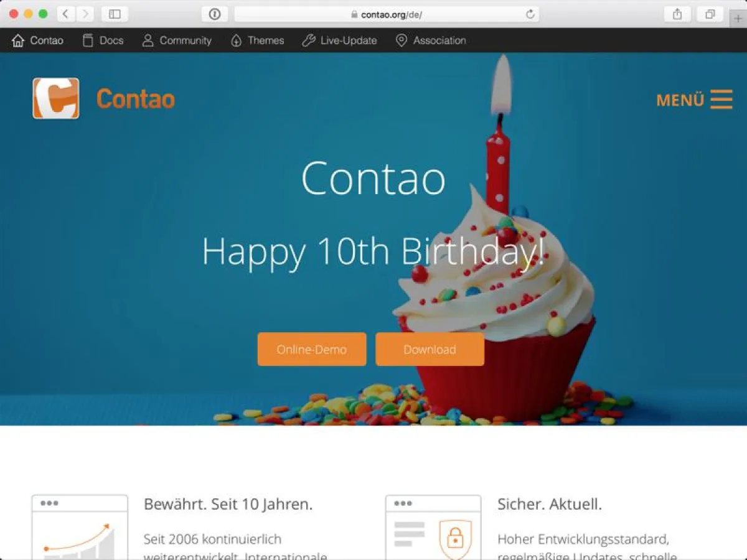Open the Themes link
This screenshot has height=560, width=747.
click(x=257, y=40)
